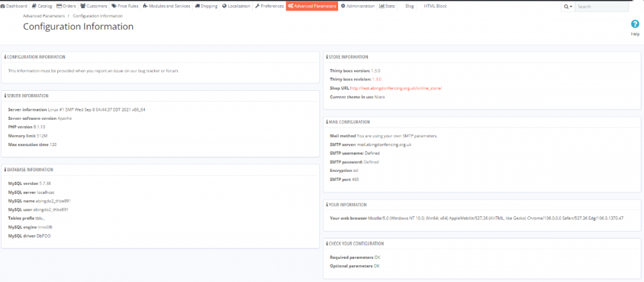This screenshot has width=644, height=282.
Task: Open the Localization menu
Action: [236, 6]
